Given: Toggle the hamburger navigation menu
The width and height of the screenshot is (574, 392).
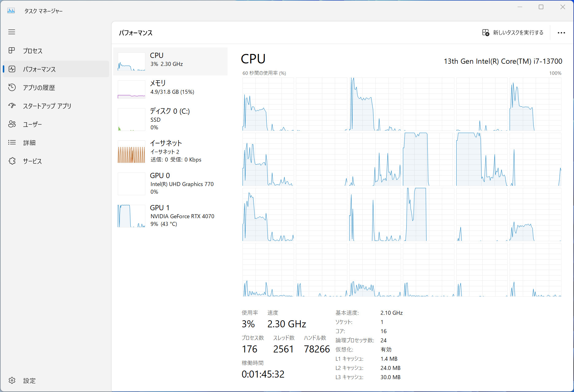Looking at the screenshot, I should [12, 32].
